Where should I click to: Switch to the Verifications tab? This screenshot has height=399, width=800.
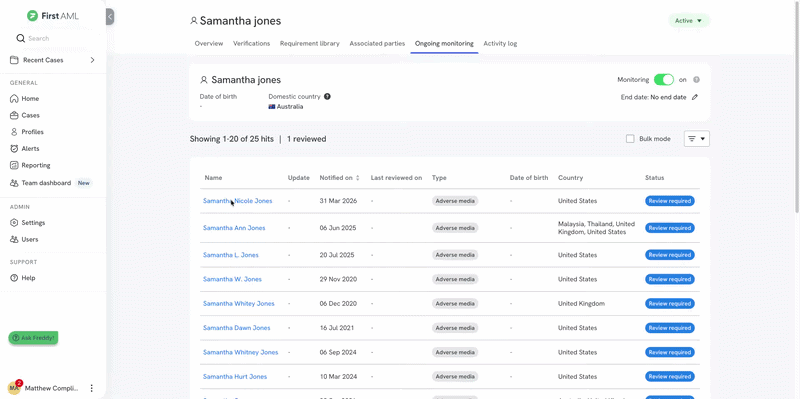pyautogui.click(x=252, y=43)
